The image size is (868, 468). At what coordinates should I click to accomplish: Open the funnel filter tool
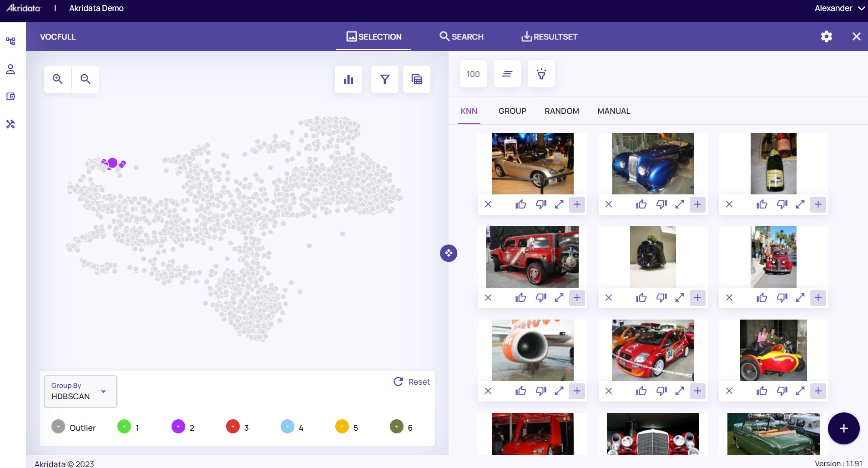click(385, 79)
